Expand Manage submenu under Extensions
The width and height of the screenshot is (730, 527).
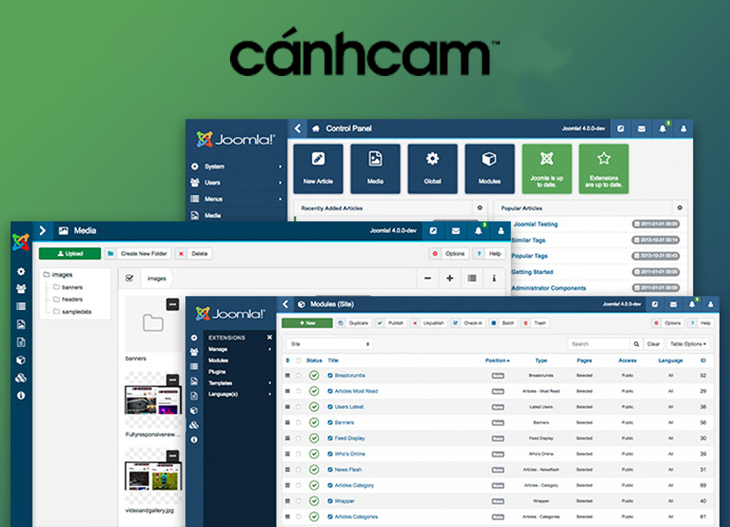coord(240,349)
